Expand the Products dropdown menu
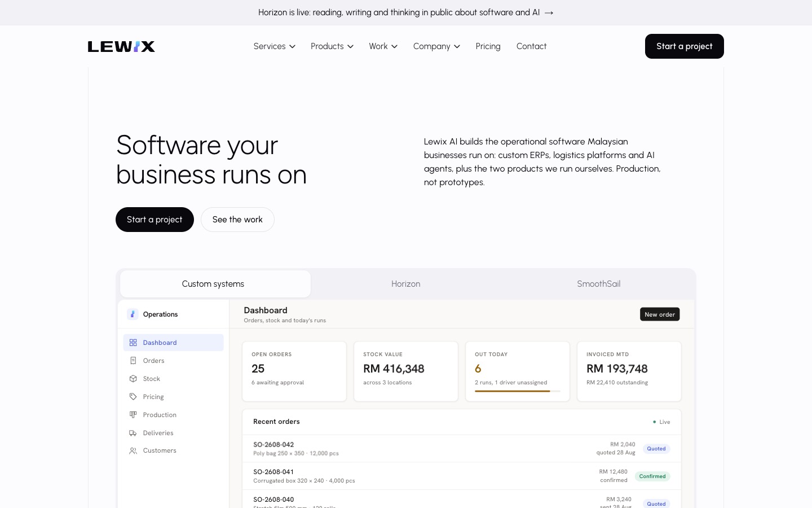 (332, 46)
